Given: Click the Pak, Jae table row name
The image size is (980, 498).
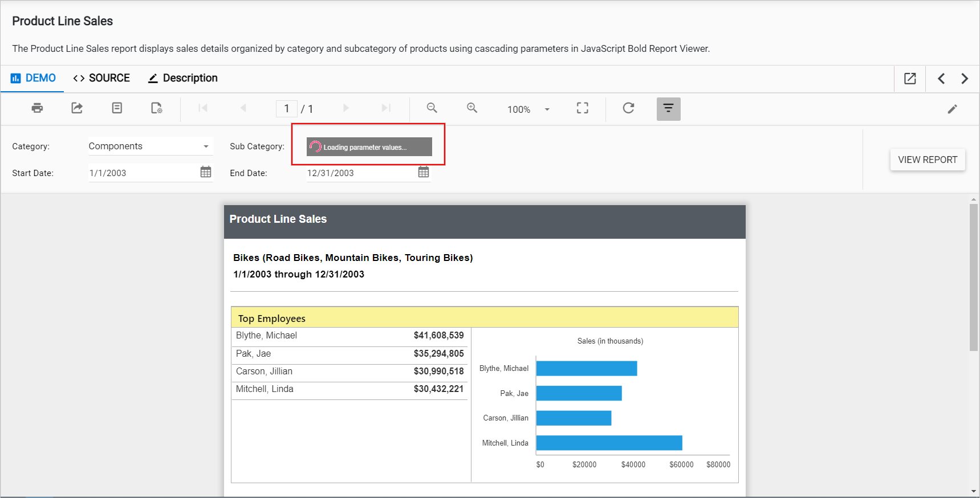Looking at the screenshot, I should [253, 354].
